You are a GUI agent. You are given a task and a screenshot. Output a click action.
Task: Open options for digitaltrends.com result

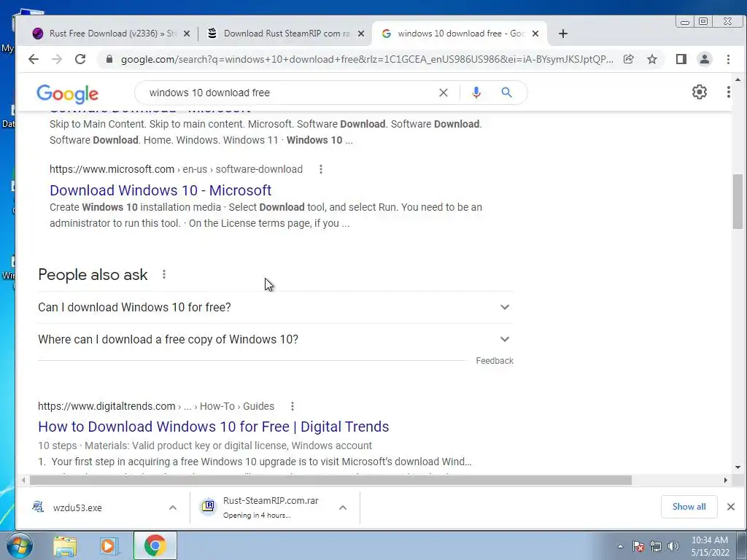click(x=292, y=406)
